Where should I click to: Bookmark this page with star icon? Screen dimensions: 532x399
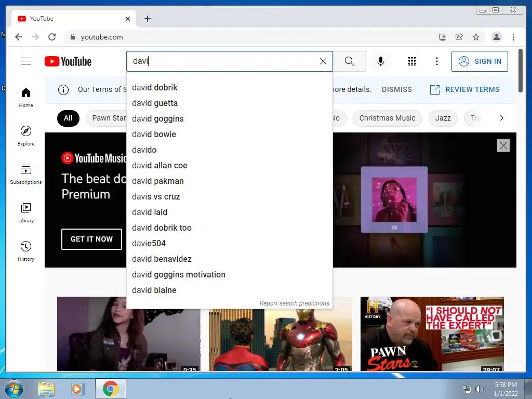476,37
